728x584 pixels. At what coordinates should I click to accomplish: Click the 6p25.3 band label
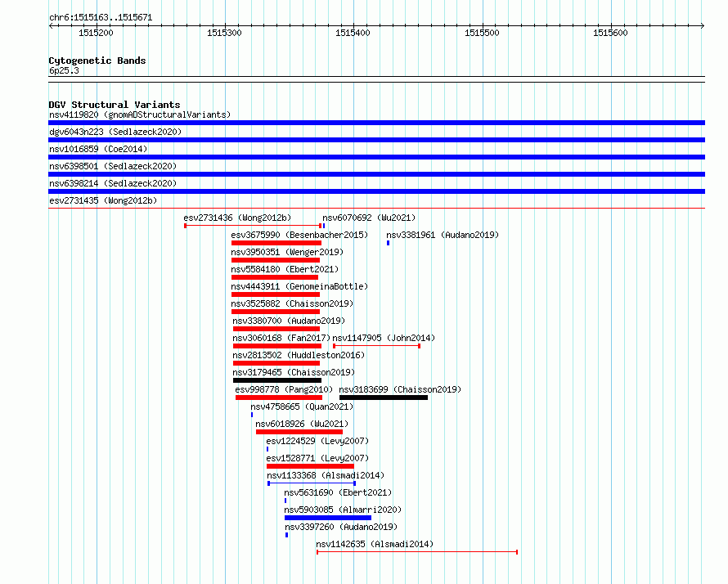click(64, 70)
